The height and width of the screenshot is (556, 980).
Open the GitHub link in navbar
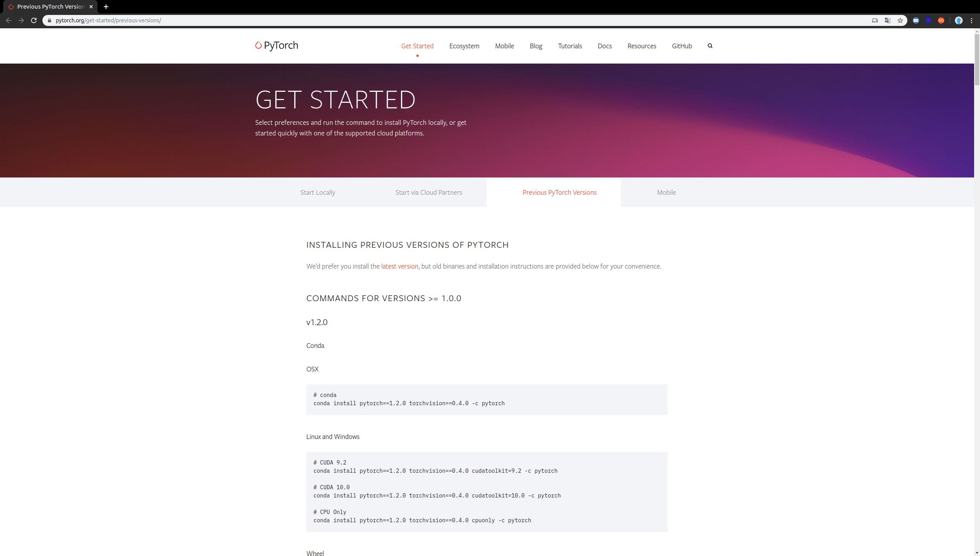[681, 46]
